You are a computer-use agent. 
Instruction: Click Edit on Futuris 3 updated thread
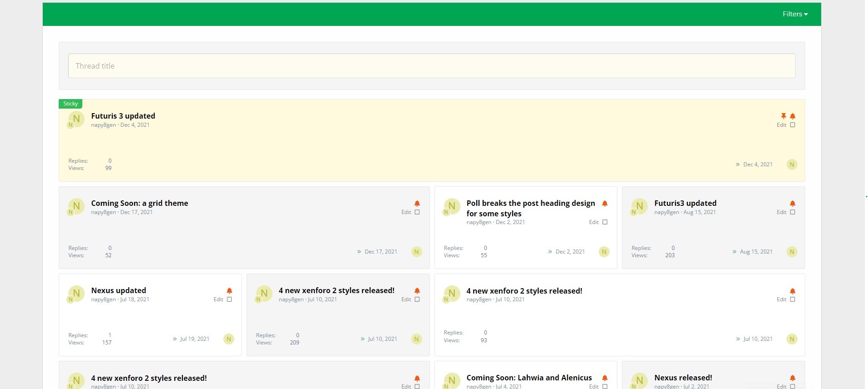pos(782,125)
